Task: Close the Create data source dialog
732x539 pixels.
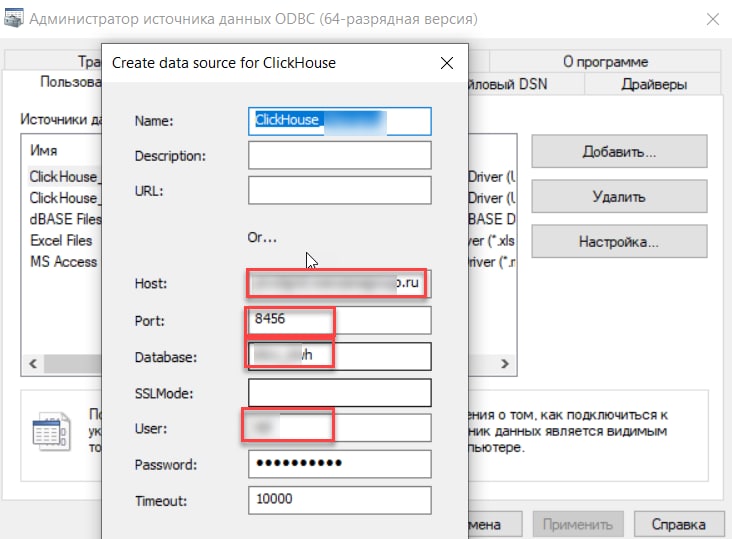Action: (x=447, y=63)
